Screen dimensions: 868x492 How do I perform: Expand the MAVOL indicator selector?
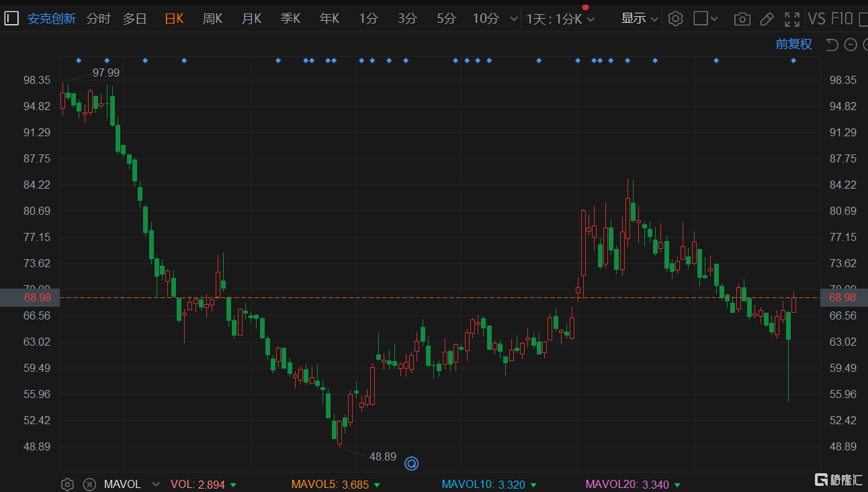click(x=157, y=484)
